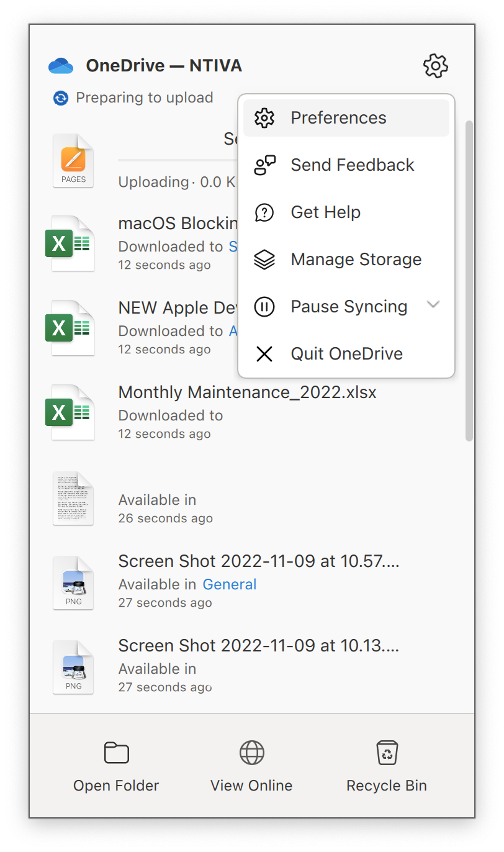Click the Manage Storage layers icon
This screenshot has width=504, height=852.
click(264, 260)
